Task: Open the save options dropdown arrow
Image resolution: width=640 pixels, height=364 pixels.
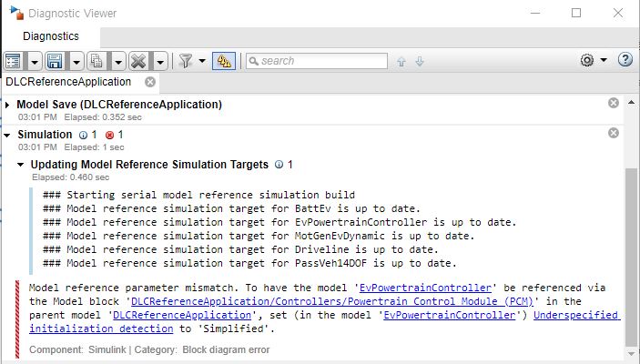Action: [76, 62]
